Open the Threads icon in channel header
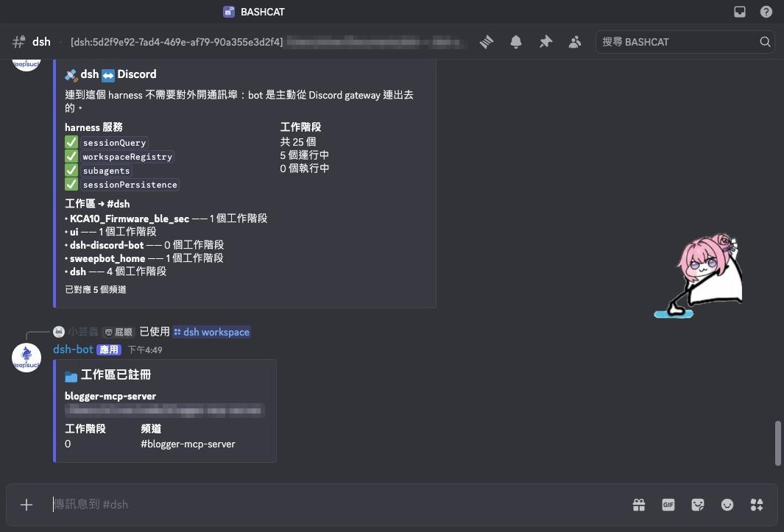 click(x=487, y=42)
